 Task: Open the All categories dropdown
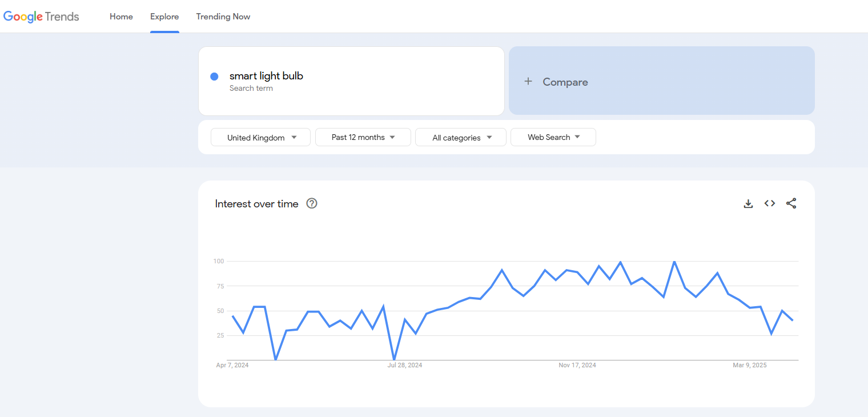(461, 137)
